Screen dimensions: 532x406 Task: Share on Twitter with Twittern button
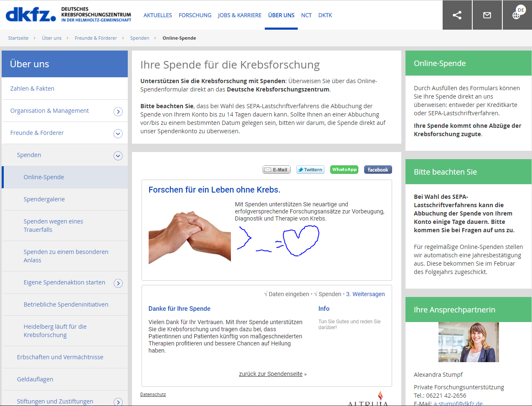[x=310, y=170]
